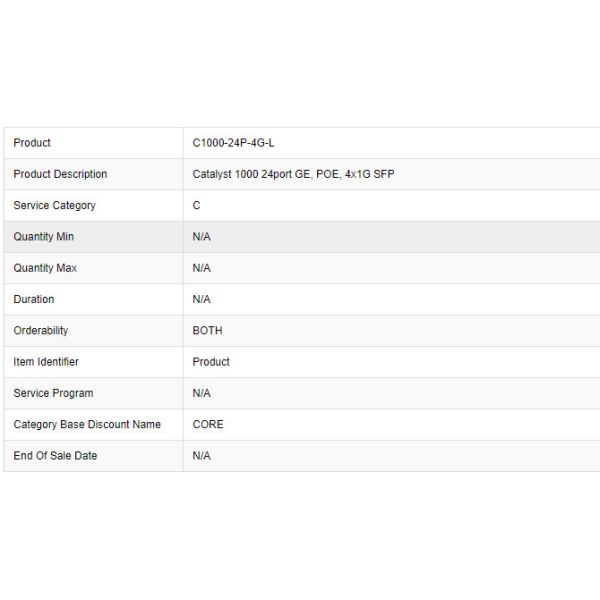This screenshot has width=600, height=600.
Task: Select the C1000-24P-4G-L product value
Action: pyautogui.click(x=233, y=143)
